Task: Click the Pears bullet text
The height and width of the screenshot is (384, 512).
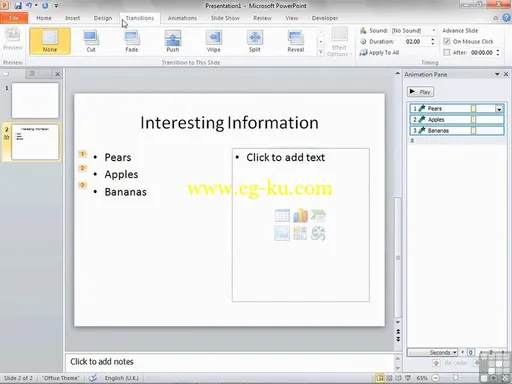Action: (x=118, y=157)
